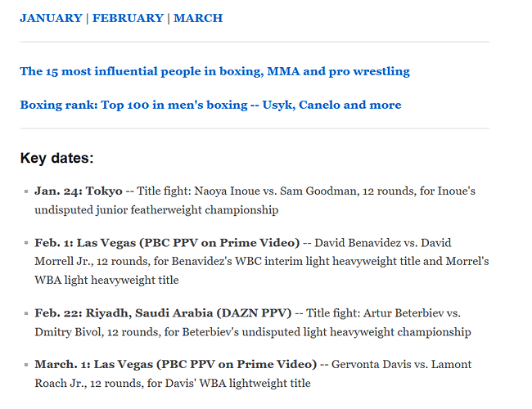Click the Jan. 24 Tokyo bold text
This screenshot has width=532, height=409.
[79, 191]
